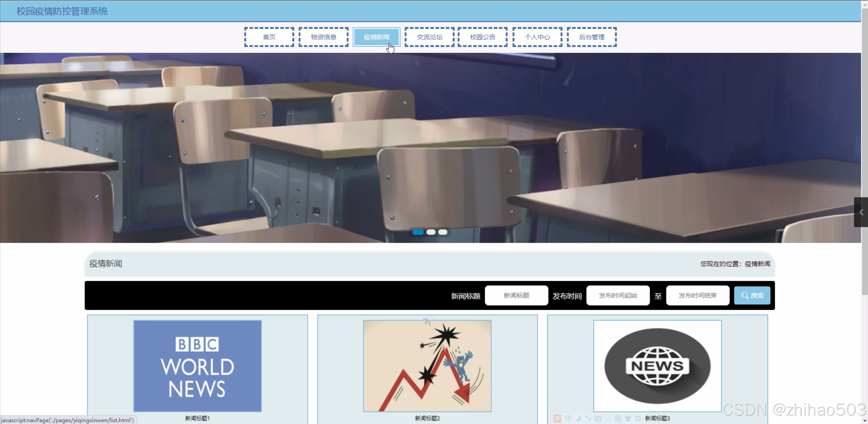Click the IME punctuation mode icon

tap(588, 419)
